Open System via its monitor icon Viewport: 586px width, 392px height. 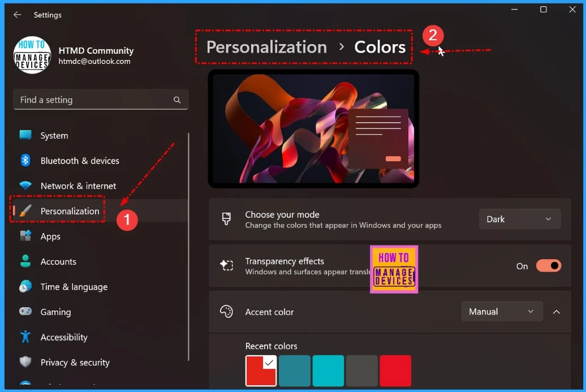click(25, 135)
